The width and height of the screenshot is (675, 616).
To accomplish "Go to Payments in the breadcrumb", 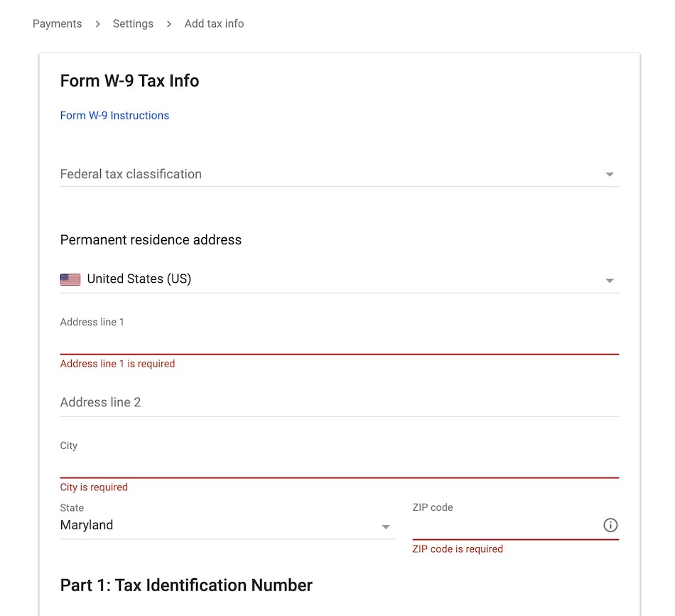I will point(57,23).
